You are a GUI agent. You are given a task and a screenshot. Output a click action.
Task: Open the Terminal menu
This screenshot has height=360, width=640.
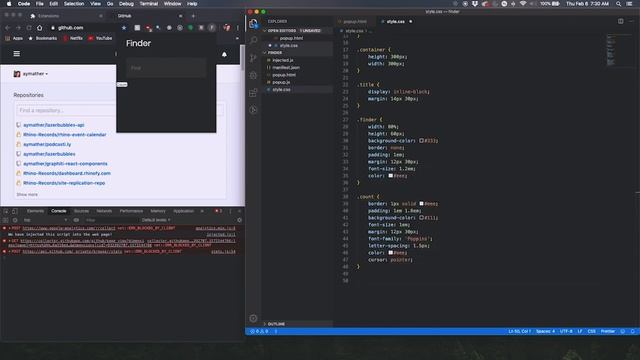[x=149, y=4]
